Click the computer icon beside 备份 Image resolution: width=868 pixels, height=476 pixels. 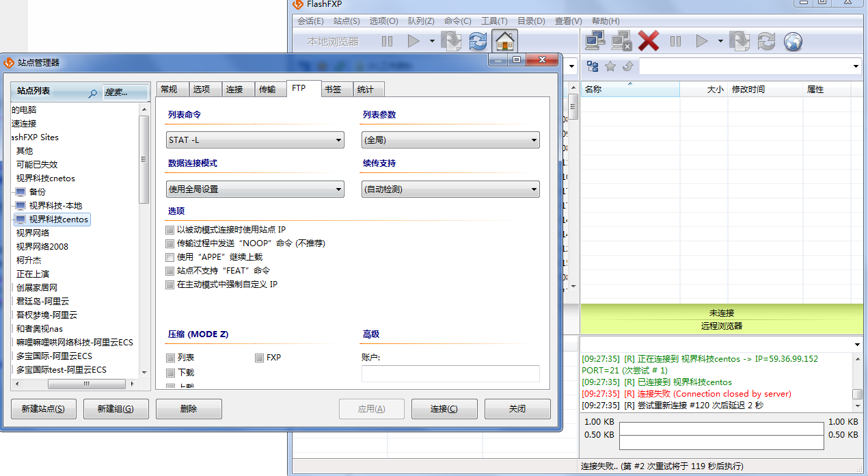(21, 192)
